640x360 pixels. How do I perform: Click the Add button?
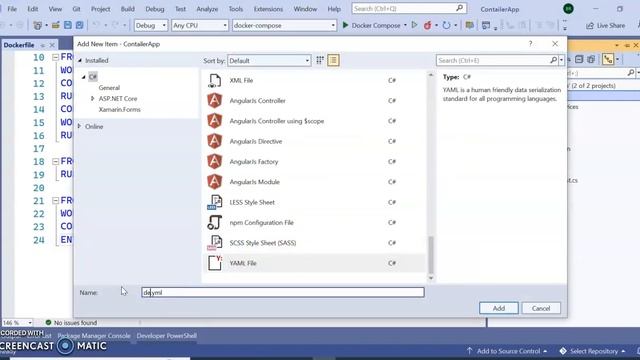[x=499, y=308]
